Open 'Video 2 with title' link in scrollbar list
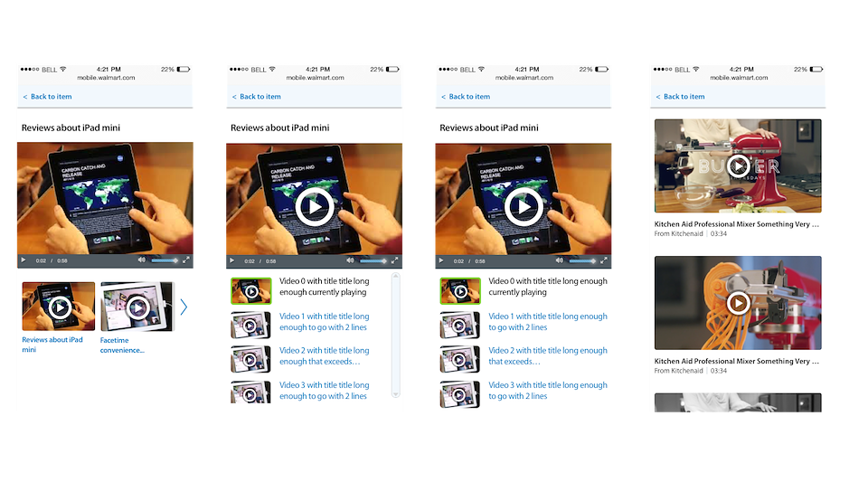 (x=324, y=355)
